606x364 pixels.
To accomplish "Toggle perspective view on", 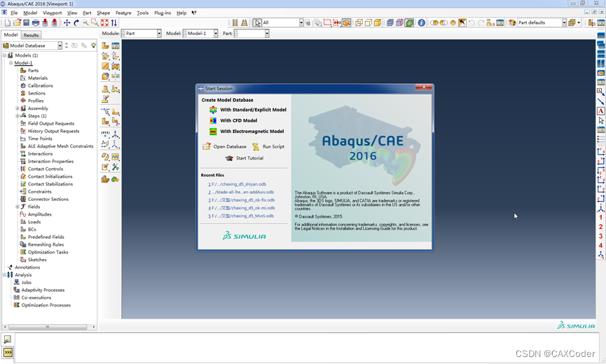I will [245, 23].
